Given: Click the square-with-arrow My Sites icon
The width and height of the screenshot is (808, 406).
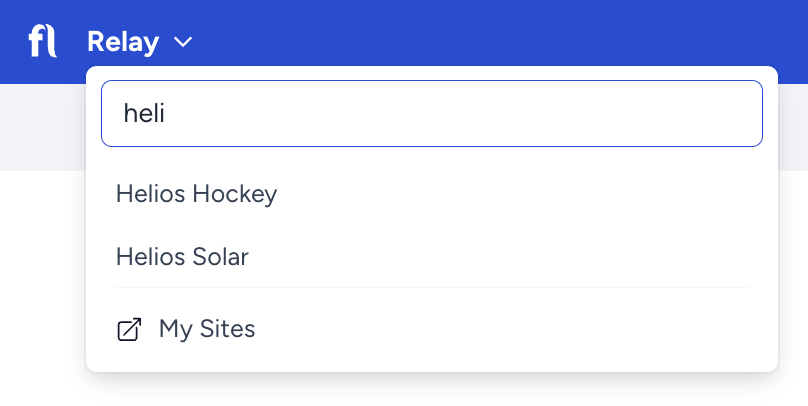Looking at the screenshot, I should point(129,329).
